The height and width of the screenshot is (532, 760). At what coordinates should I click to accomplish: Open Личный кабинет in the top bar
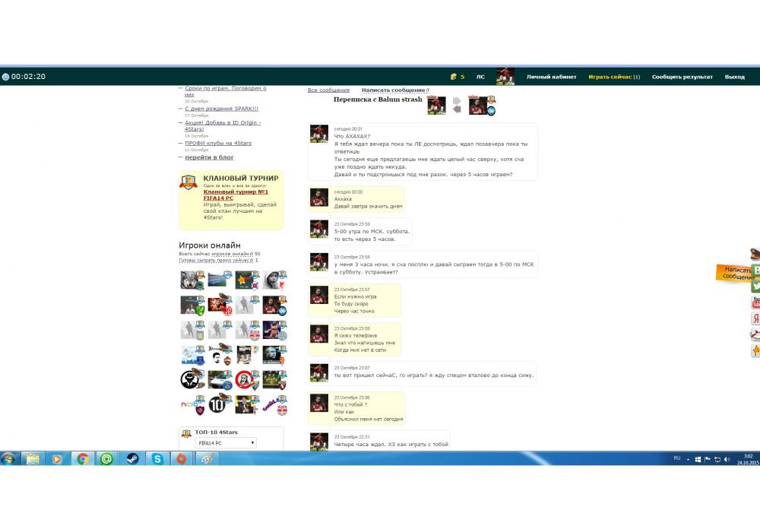[551, 77]
